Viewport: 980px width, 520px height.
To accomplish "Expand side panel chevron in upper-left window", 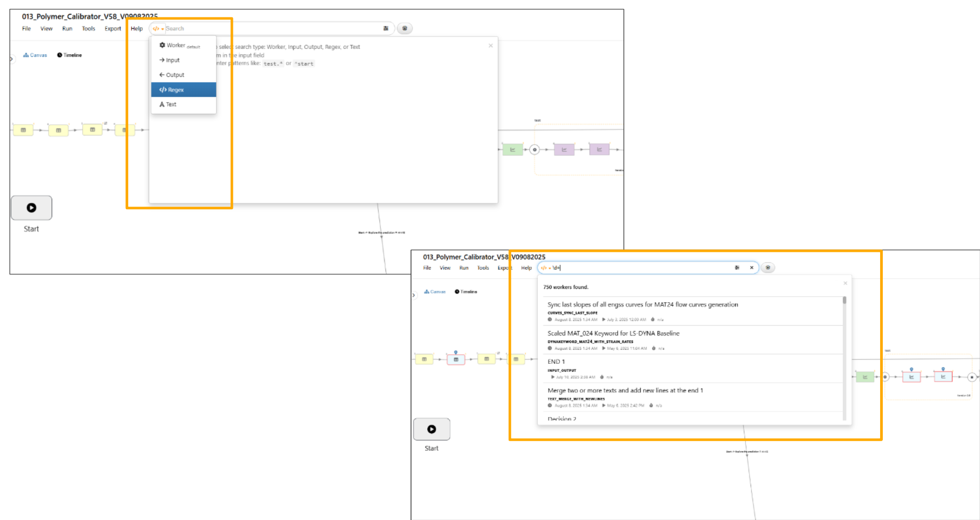I will pos(12,59).
